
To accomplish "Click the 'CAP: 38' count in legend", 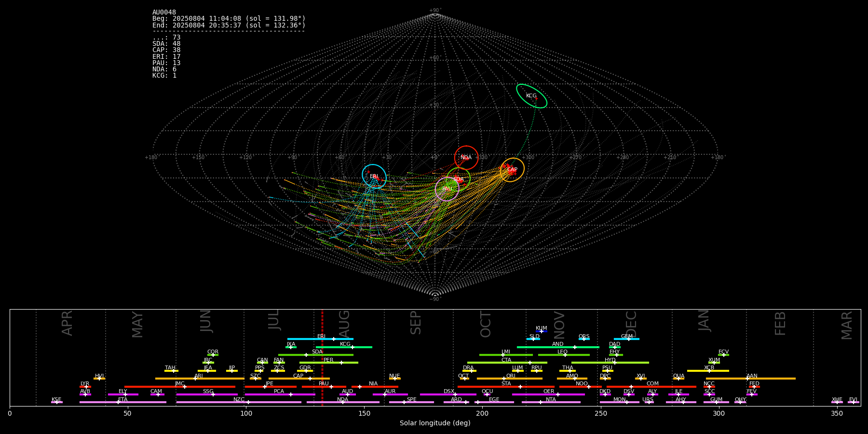I will click(166, 50).
